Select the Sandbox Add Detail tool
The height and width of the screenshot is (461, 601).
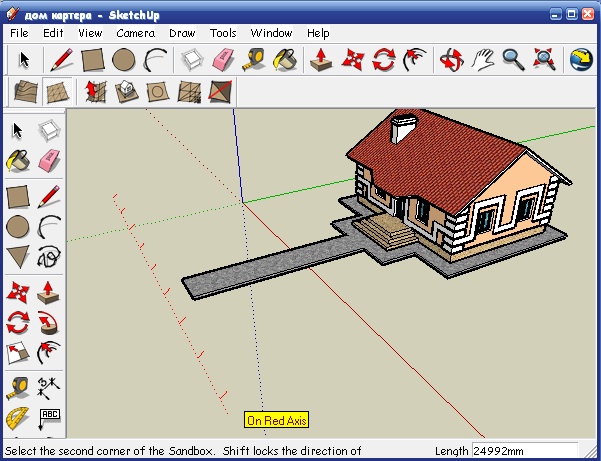[189, 92]
